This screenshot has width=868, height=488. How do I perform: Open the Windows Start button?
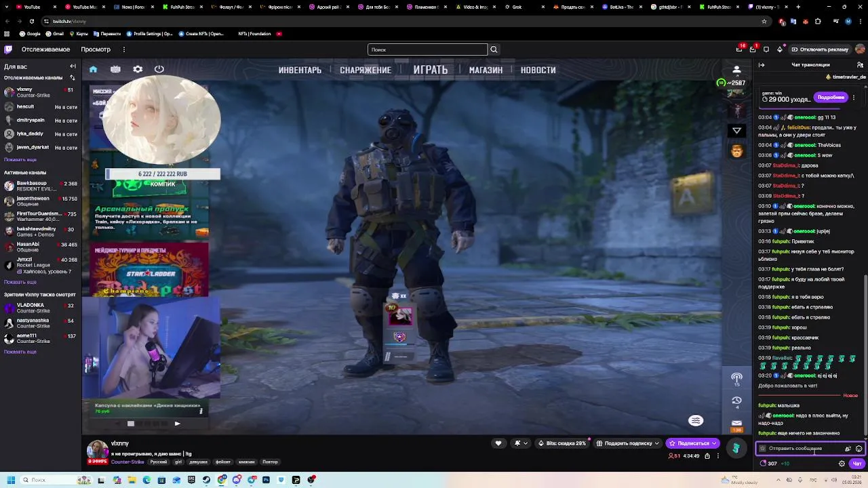point(11,480)
